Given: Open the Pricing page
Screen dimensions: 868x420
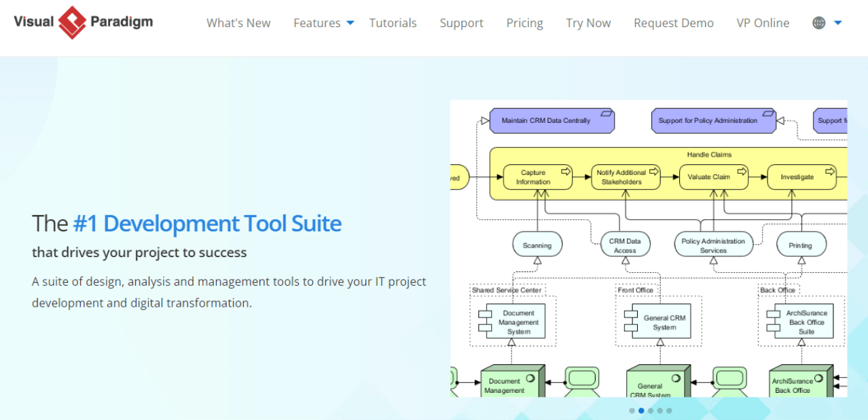Looking at the screenshot, I should [524, 22].
